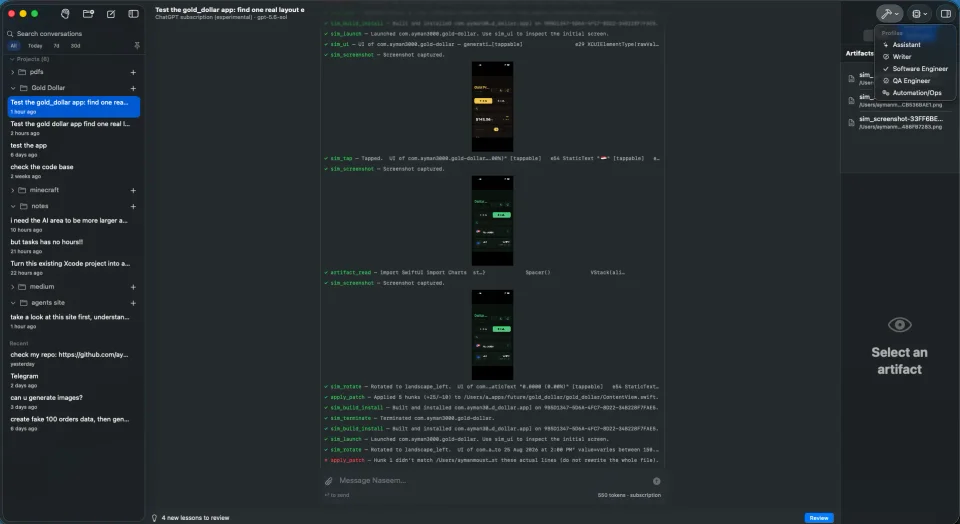The width and height of the screenshot is (960, 524).
Task: Focus the Message Naseem input field
Action: click(x=493, y=481)
